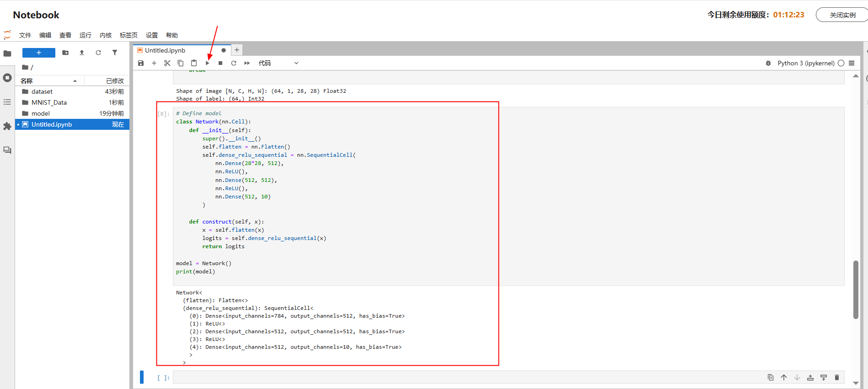Select Untitled.ipynb in the file list
The height and width of the screenshot is (389, 868).
tap(72, 124)
